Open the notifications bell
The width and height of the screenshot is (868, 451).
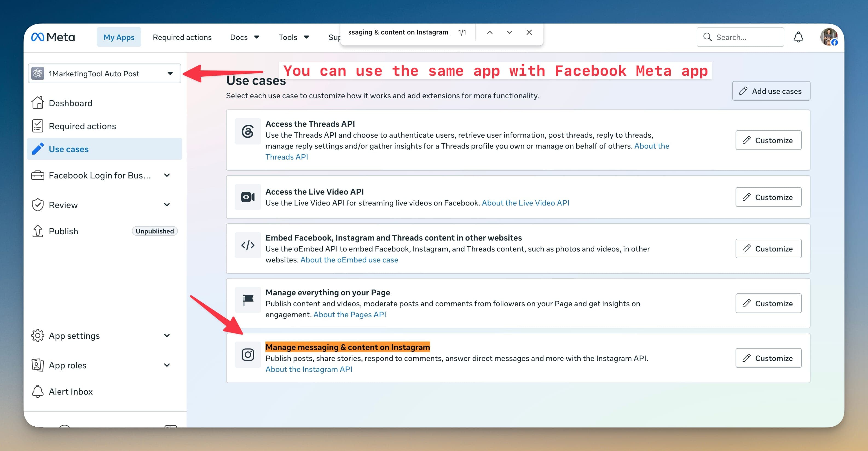point(798,37)
